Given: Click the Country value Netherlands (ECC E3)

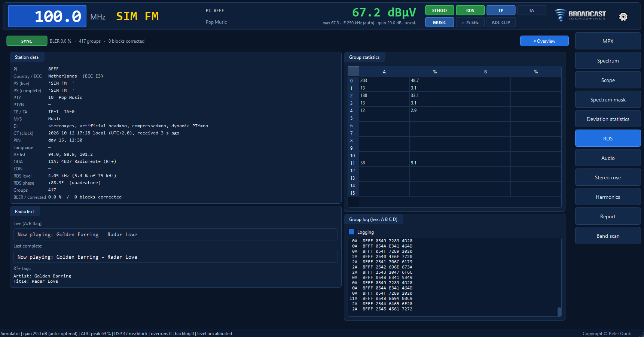Looking at the screenshot, I should tap(76, 76).
